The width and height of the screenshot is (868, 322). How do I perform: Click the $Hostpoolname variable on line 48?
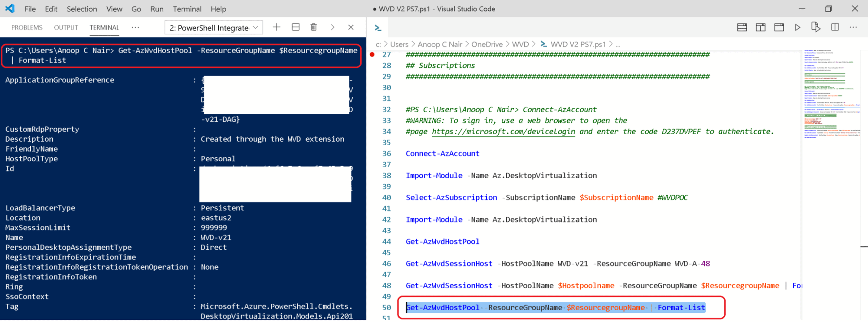point(586,285)
